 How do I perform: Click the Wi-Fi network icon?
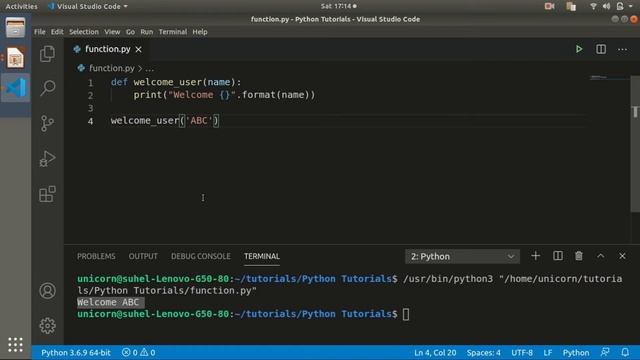tap(593, 6)
